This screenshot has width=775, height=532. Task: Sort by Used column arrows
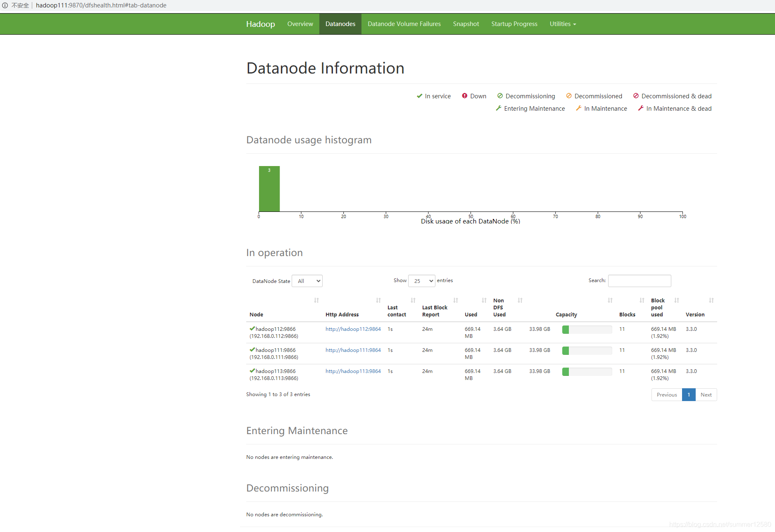click(x=484, y=300)
